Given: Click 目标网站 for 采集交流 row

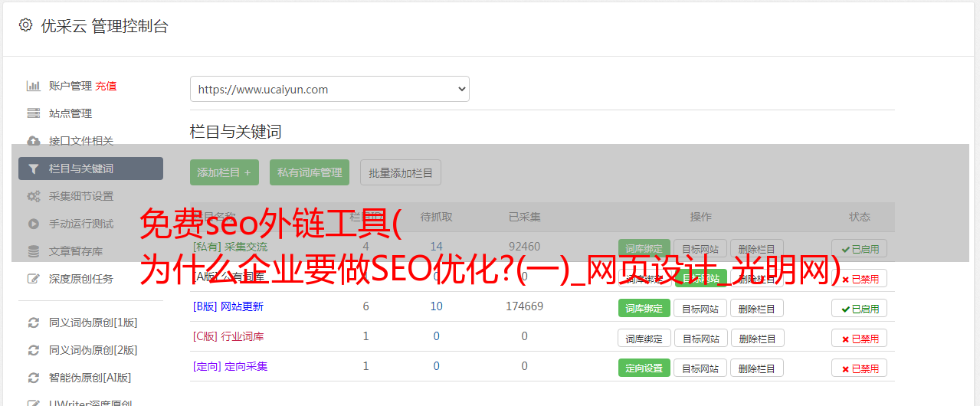Looking at the screenshot, I should (700, 249).
